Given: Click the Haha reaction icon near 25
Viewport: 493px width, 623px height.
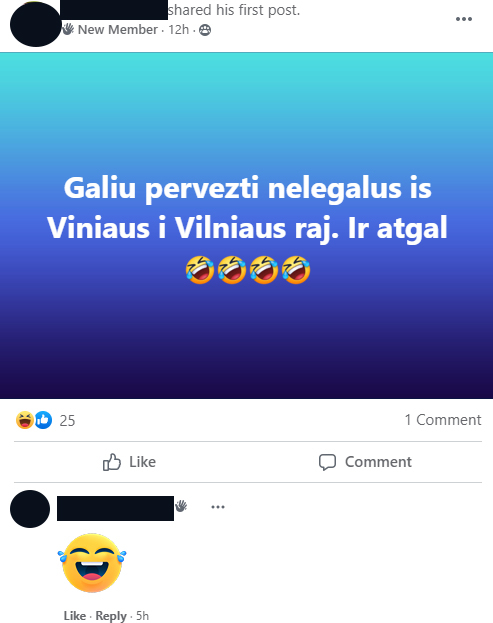Looking at the screenshot, I should [25, 420].
